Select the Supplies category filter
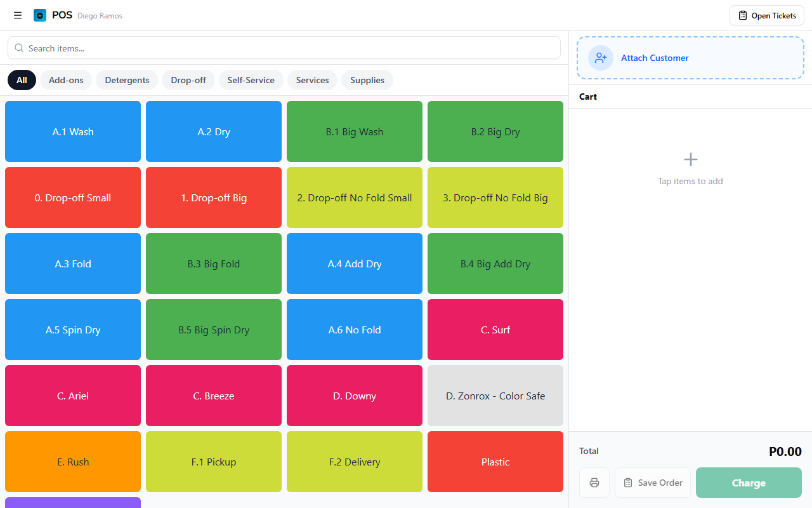 click(x=367, y=80)
